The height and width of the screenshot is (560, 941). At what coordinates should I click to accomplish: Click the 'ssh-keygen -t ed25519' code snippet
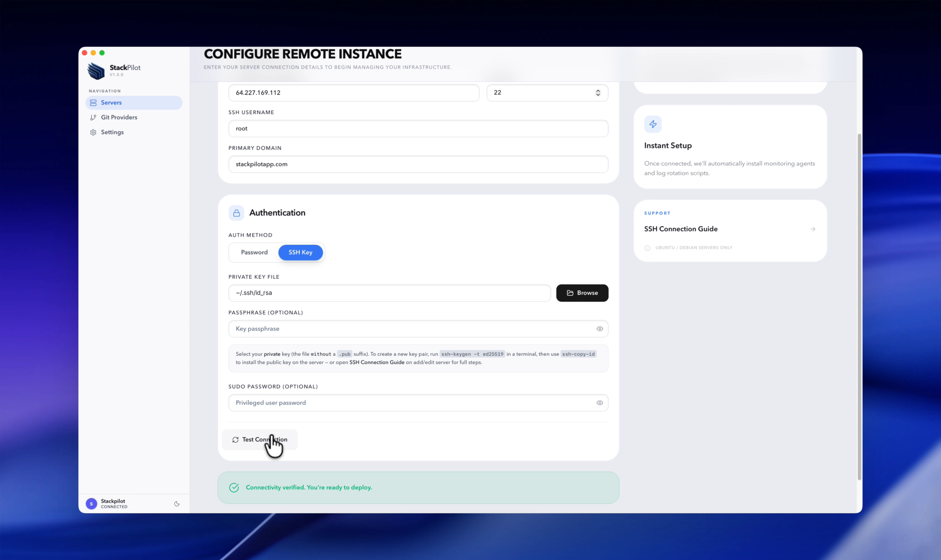[472, 354]
